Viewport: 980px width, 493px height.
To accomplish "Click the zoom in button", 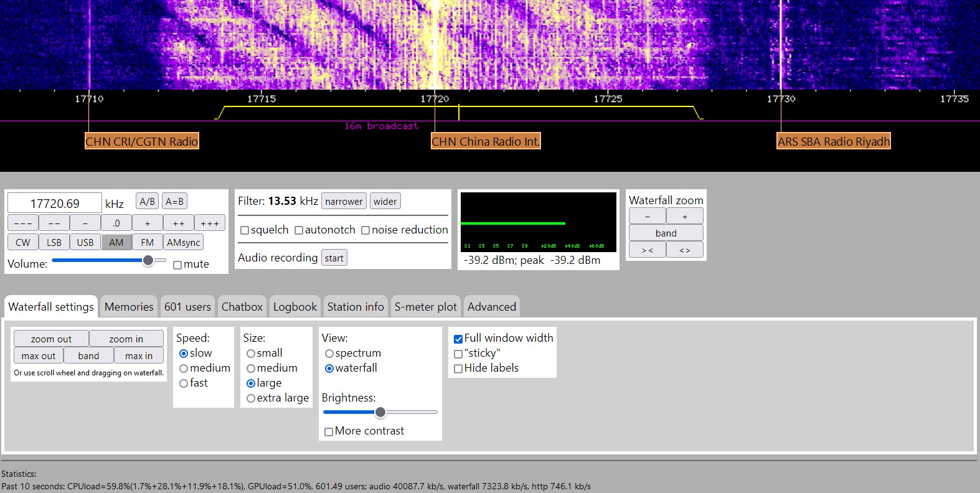I will [x=126, y=339].
